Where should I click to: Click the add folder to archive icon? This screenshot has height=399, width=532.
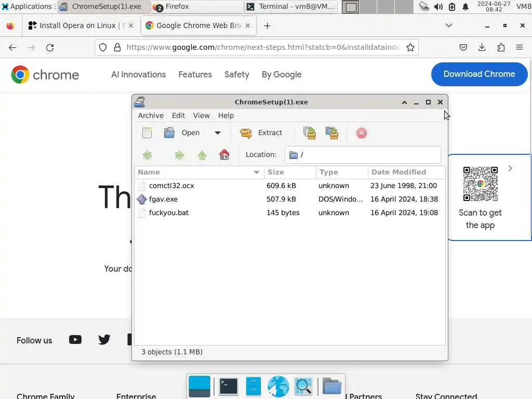[332, 133]
